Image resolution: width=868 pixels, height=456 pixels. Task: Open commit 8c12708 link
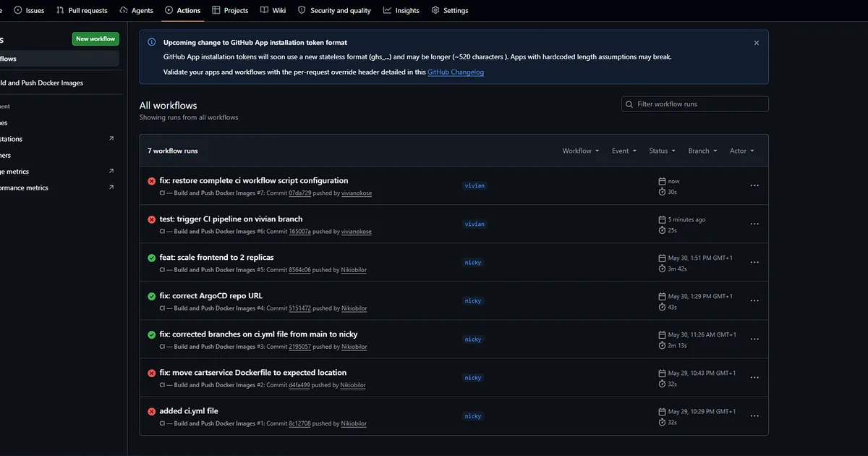pyautogui.click(x=299, y=423)
